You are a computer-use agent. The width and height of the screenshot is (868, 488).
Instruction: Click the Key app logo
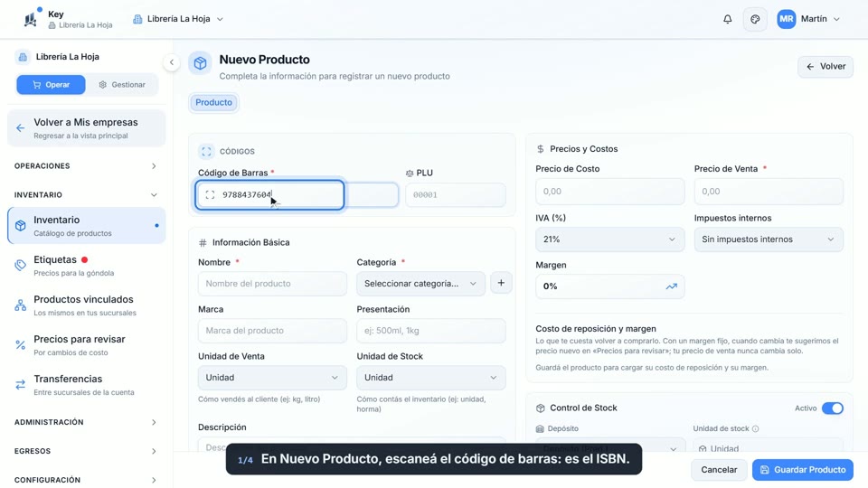tap(31, 19)
